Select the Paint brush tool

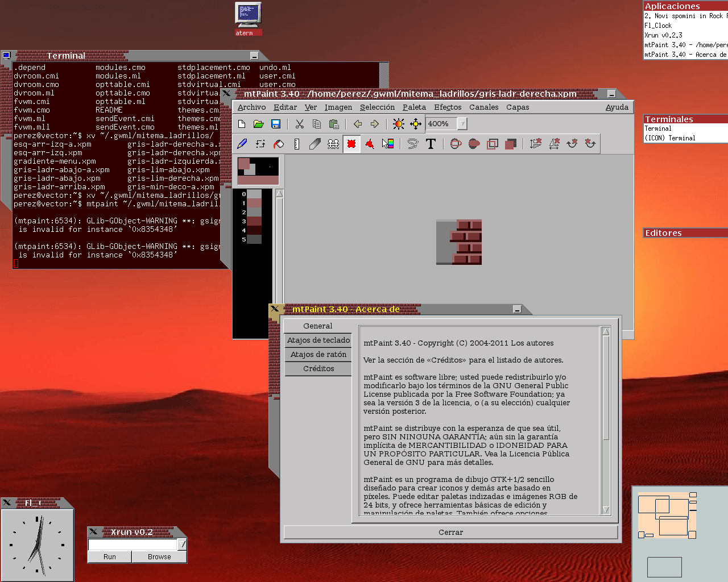[242, 144]
